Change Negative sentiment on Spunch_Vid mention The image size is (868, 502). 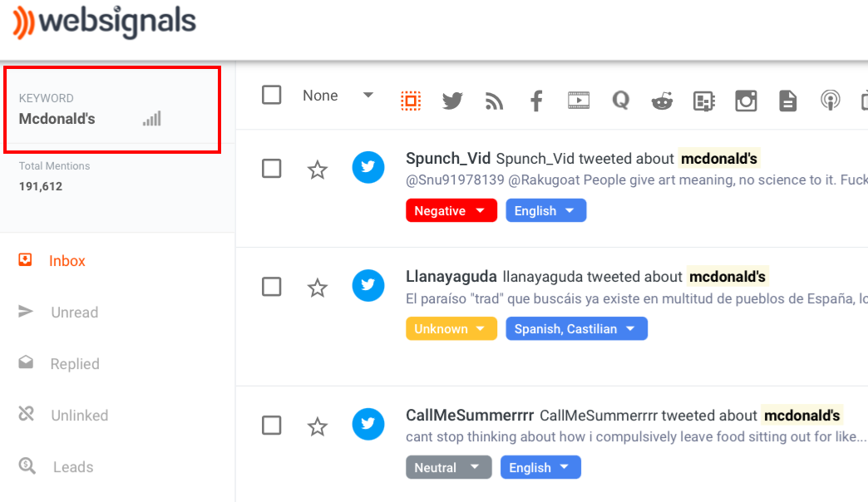coord(451,210)
